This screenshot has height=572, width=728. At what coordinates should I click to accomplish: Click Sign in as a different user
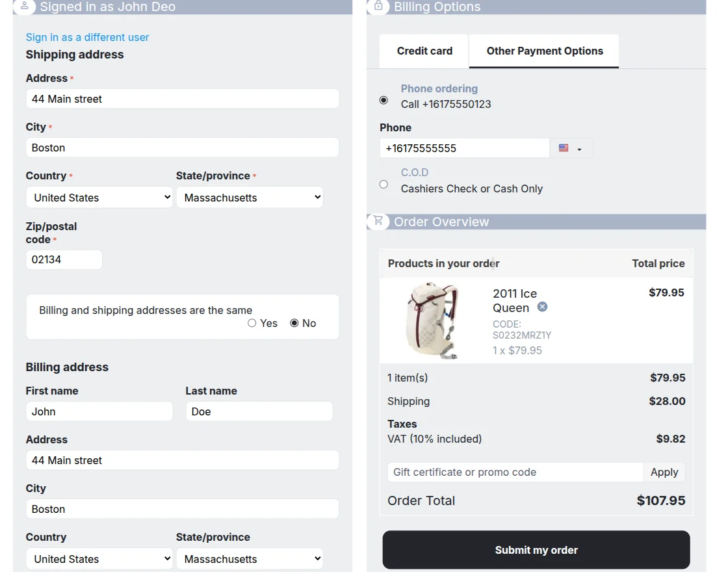pyautogui.click(x=87, y=37)
